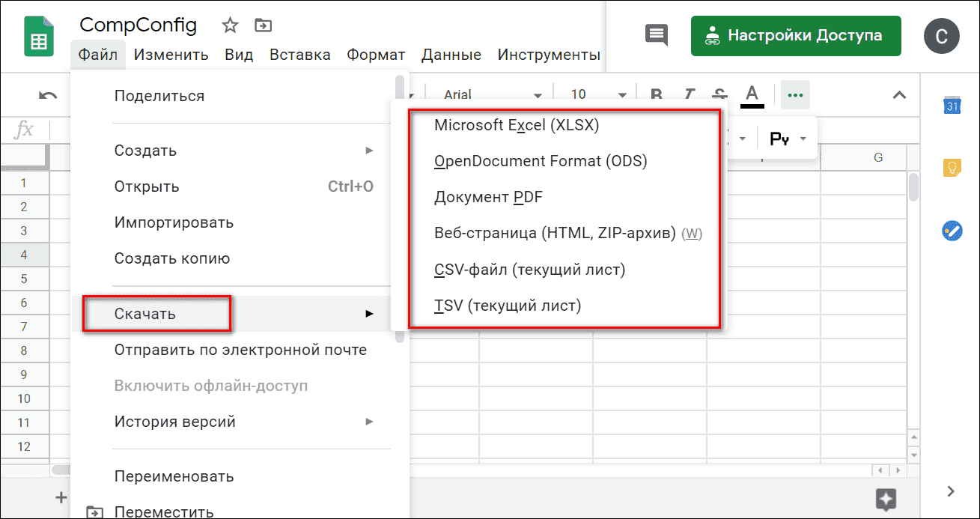Image resolution: width=980 pixels, height=519 pixels.
Task: Open the currency format dropdown
Action: point(786,138)
